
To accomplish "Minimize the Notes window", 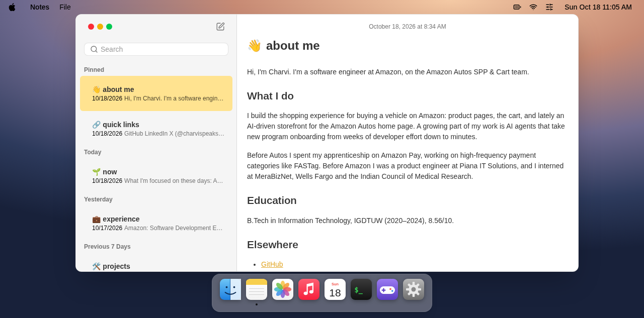I will pos(100,27).
